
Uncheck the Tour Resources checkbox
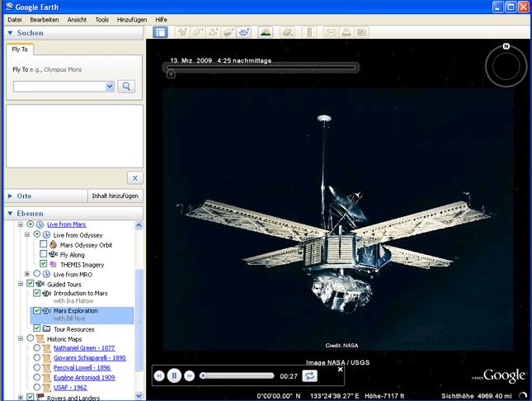(36, 328)
